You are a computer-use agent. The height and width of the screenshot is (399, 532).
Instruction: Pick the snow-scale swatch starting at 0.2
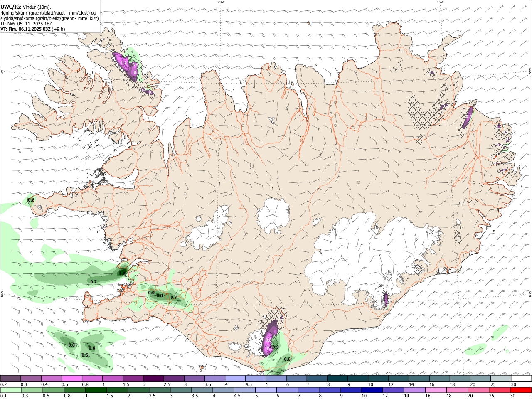10,378
